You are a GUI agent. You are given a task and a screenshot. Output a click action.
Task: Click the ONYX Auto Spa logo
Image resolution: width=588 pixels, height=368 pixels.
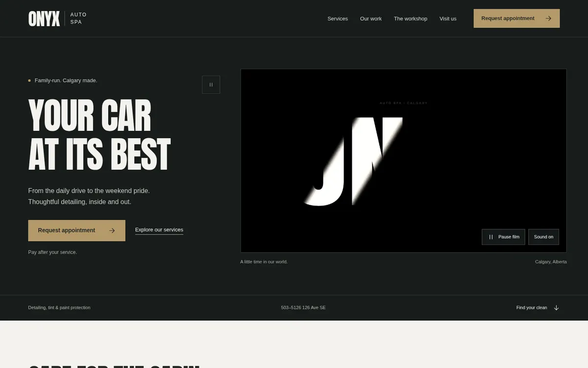pyautogui.click(x=57, y=19)
